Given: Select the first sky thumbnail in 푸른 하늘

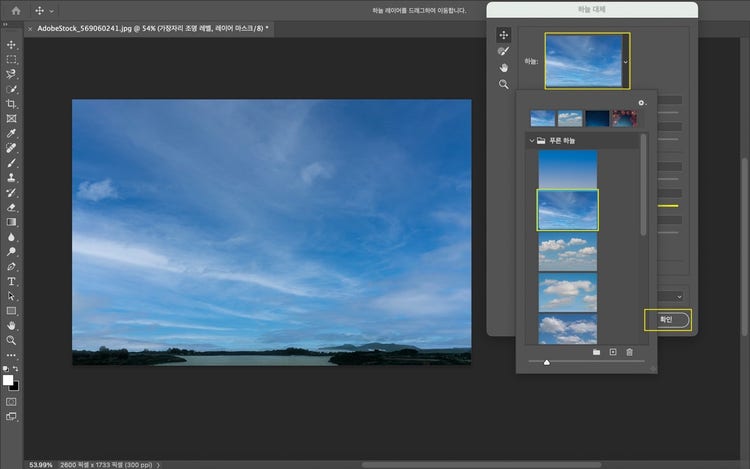Looking at the screenshot, I should [567, 168].
